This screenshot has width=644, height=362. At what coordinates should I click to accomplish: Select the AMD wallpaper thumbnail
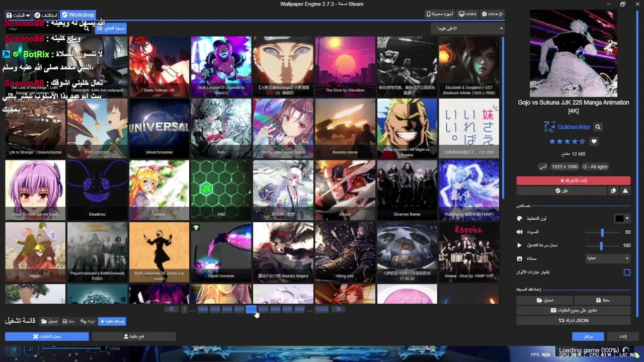(221, 190)
